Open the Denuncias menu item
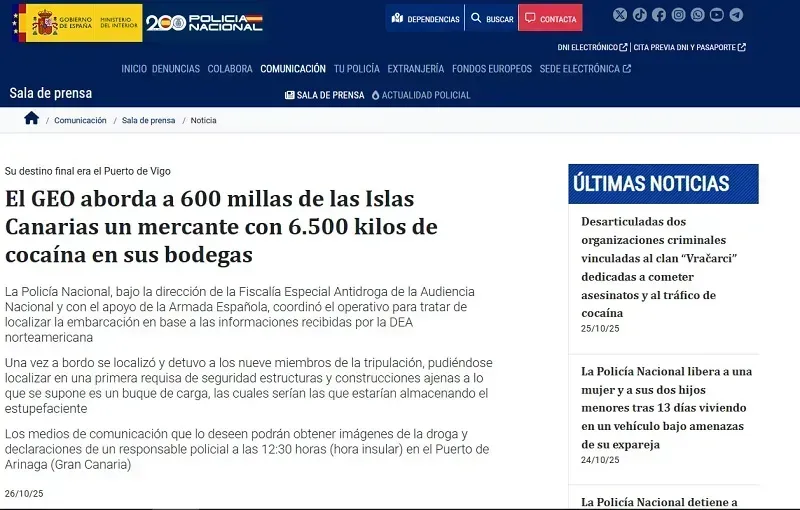Screen dimensions: 800x510 [x=176, y=69]
